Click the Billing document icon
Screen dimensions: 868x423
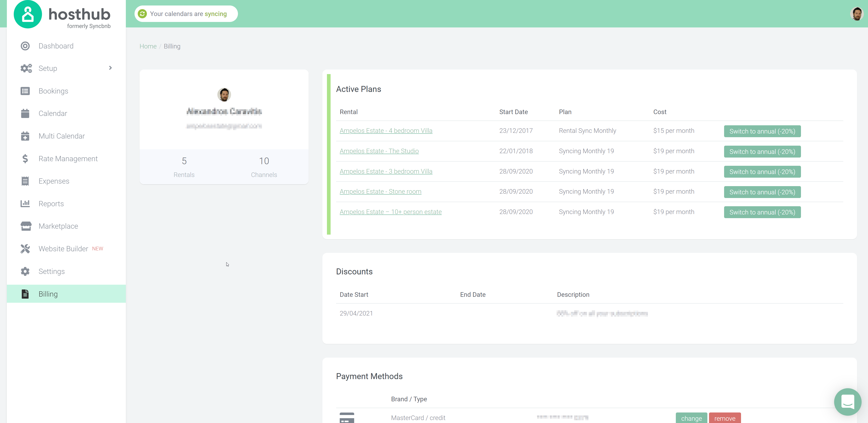coord(25,294)
